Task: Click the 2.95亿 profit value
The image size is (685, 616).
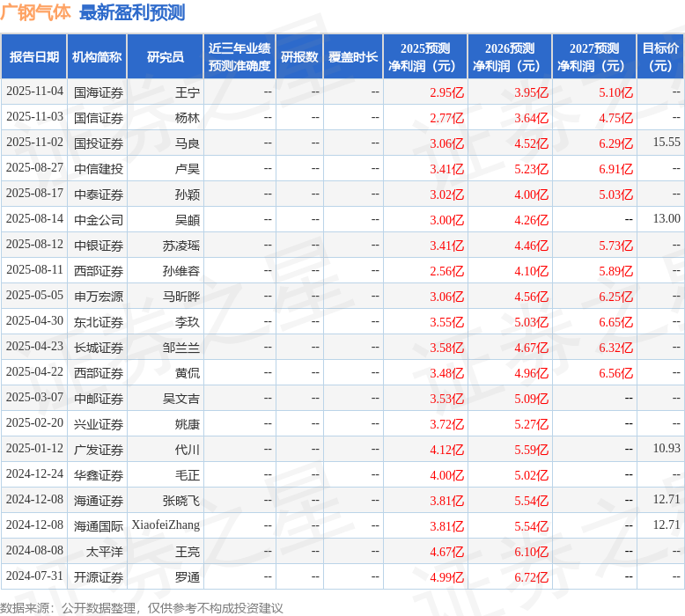Action: [447, 92]
